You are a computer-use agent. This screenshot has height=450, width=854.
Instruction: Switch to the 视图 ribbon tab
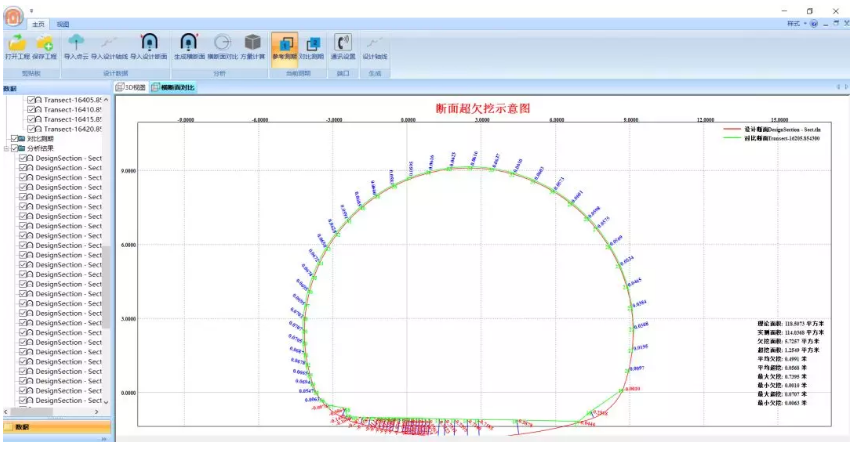coord(63,24)
